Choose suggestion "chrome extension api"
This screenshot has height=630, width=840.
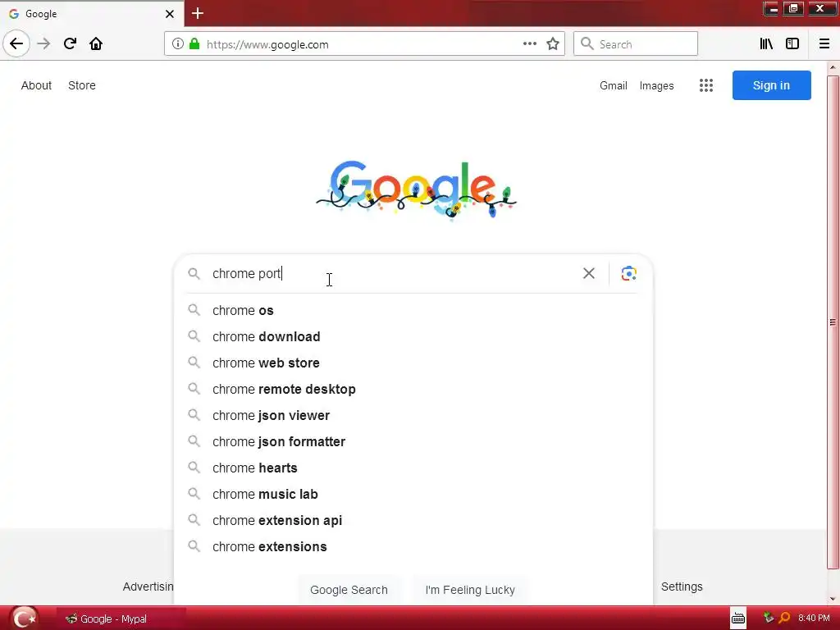pyautogui.click(x=413, y=520)
